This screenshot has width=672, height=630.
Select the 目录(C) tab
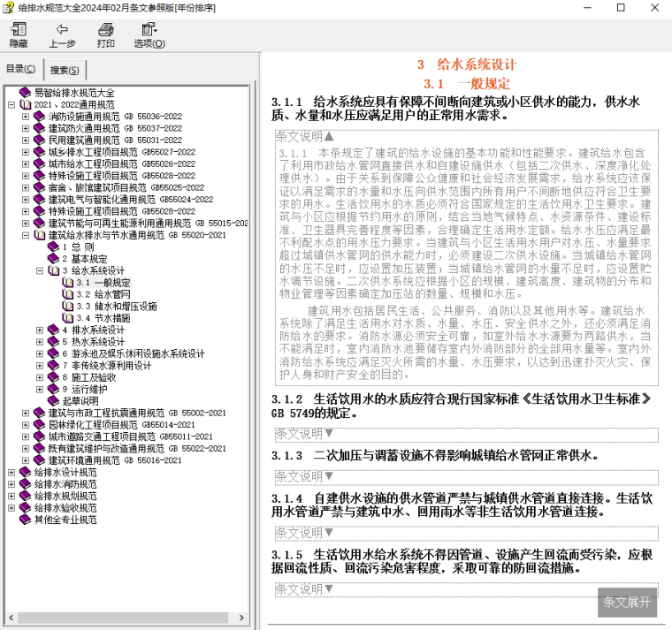coord(21,69)
